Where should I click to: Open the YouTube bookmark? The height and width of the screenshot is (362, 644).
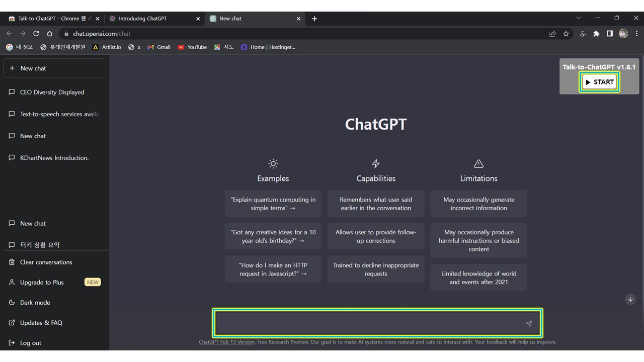tap(192, 47)
